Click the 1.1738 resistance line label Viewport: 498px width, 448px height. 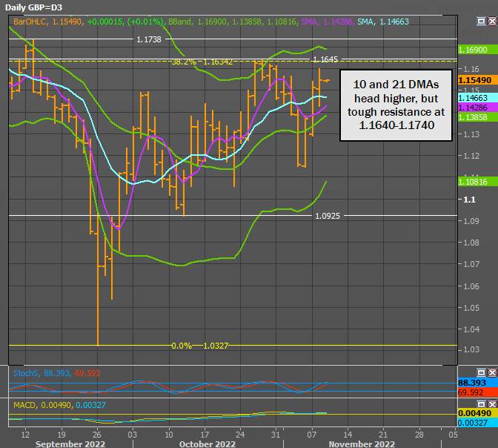149,39
